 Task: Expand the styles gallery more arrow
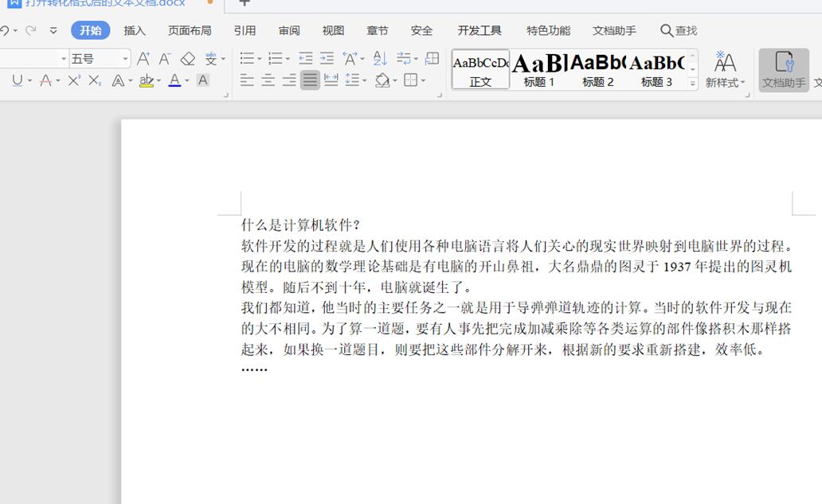692,84
